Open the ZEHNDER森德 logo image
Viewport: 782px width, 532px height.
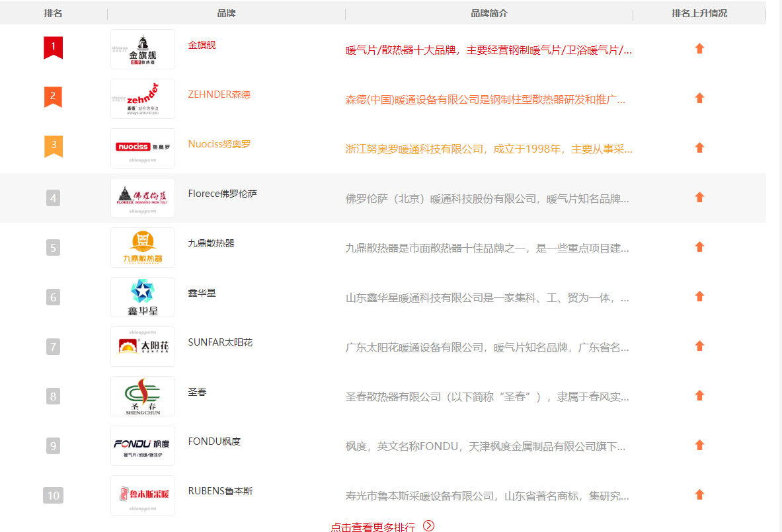coord(142,99)
